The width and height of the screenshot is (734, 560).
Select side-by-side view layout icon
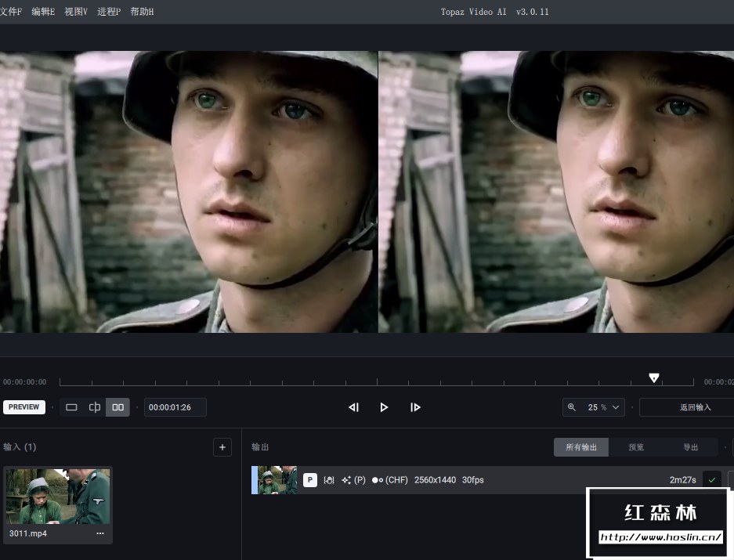[118, 407]
